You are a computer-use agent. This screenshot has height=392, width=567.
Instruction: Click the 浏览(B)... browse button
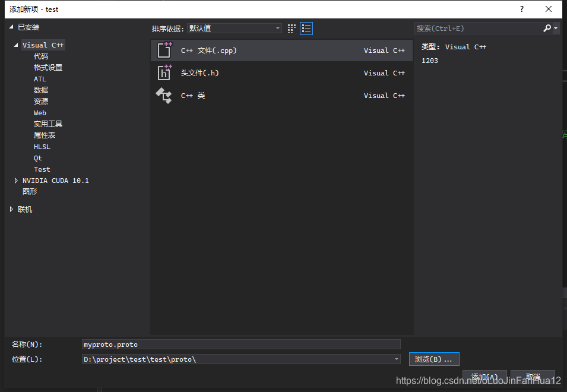click(x=434, y=359)
